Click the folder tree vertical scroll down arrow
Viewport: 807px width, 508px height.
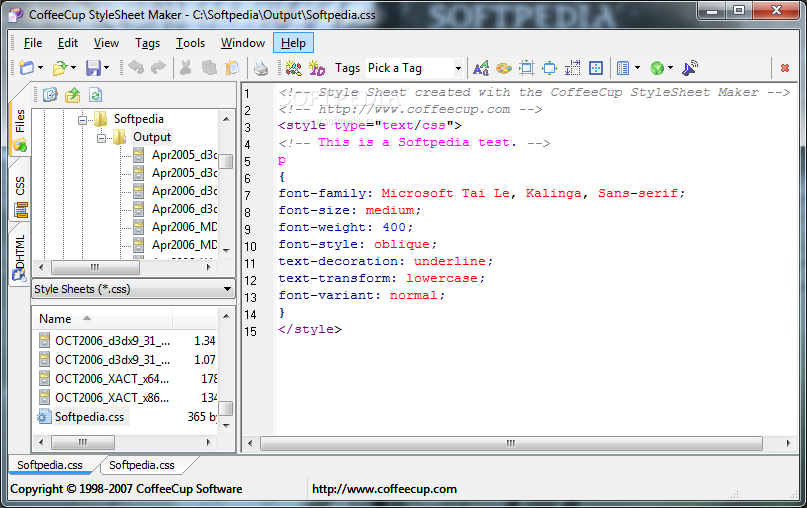[226, 251]
